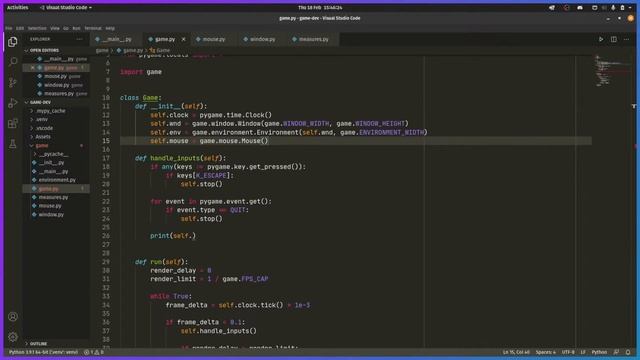Open the Explorer view in activity bar

[x=13, y=42]
